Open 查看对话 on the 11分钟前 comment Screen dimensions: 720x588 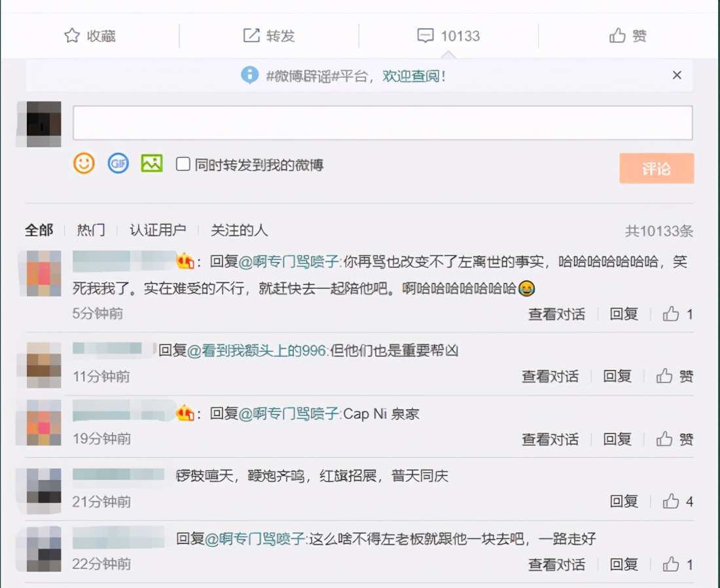coord(550,377)
